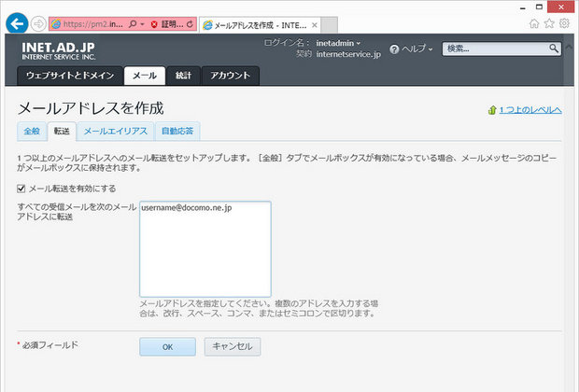Click the INET.AD.JP logo

pyautogui.click(x=64, y=49)
